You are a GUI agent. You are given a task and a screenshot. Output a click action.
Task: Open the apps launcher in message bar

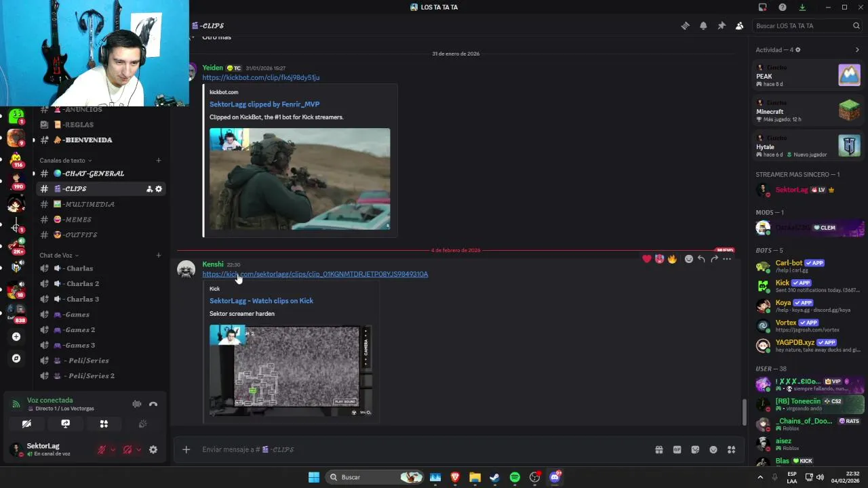coord(732,449)
